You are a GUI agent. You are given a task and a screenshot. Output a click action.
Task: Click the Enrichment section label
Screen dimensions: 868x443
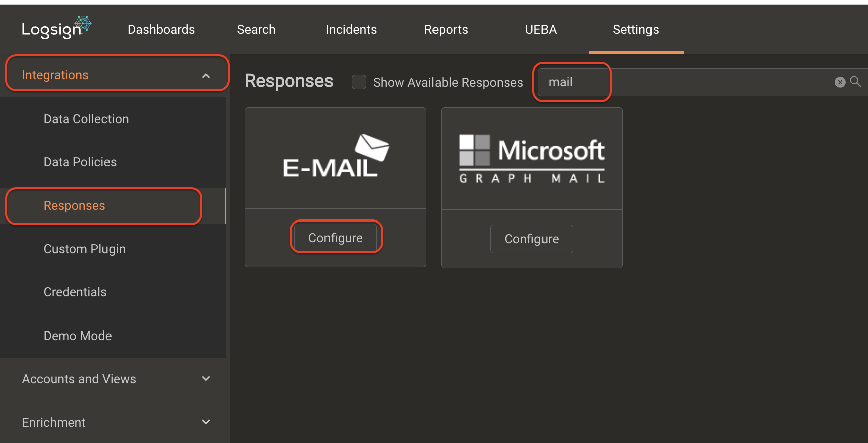[x=54, y=423]
